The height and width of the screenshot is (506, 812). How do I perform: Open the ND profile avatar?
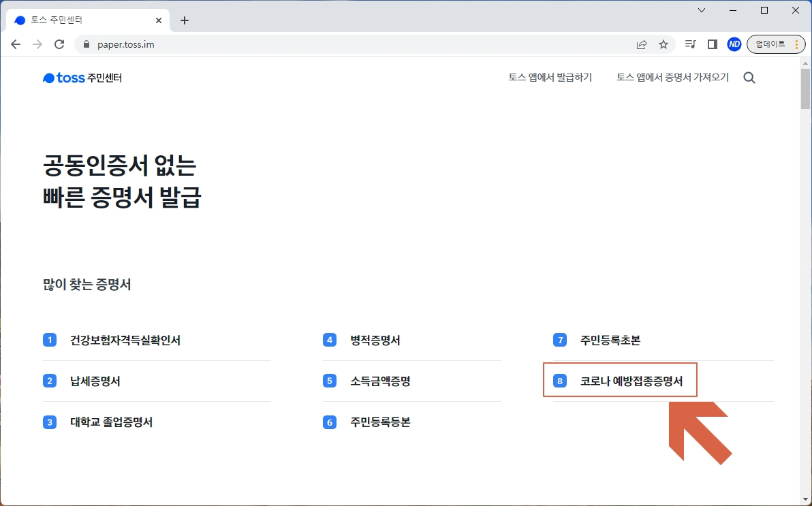(734, 44)
